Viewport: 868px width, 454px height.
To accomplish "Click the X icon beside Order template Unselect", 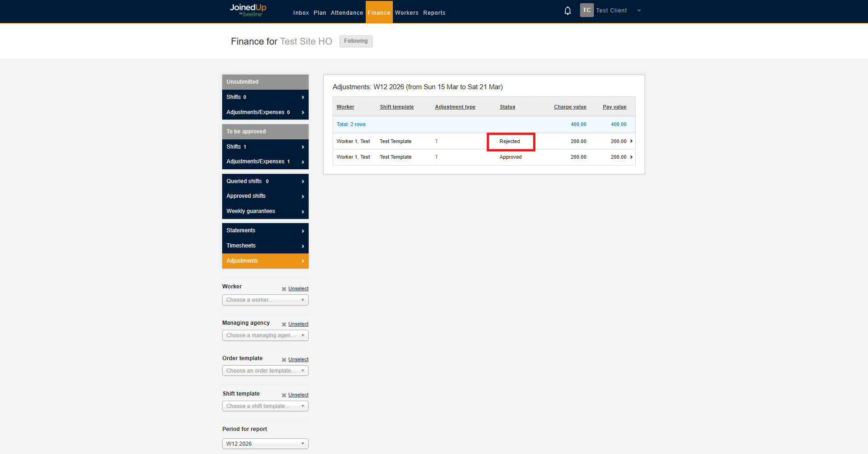I will pos(284,360).
